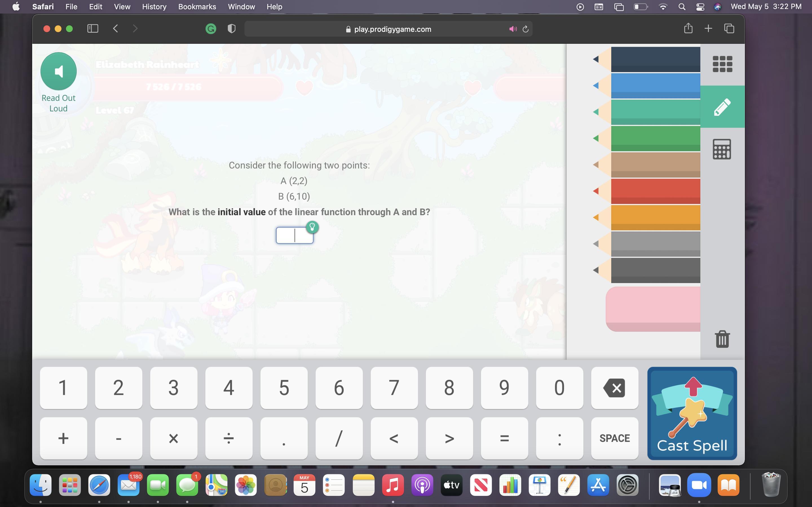Select the pencil drawing tool
Image resolution: width=812 pixels, height=507 pixels.
click(x=722, y=107)
